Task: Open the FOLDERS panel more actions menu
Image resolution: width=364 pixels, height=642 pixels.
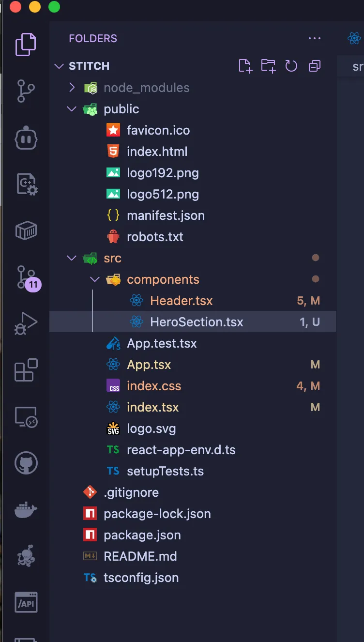Action: pyautogui.click(x=315, y=38)
